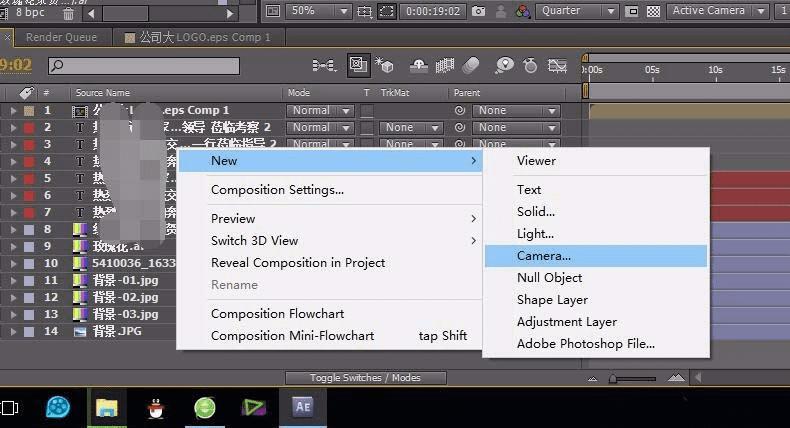This screenshot has height=428, width=790.
Task: Toggle the region of interest icon
Action: point(386,11)
